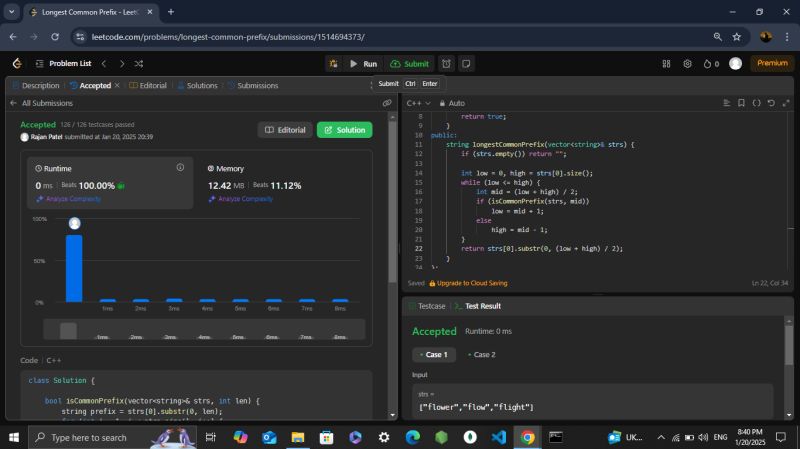Select the Memory stats card
This screenshot has height=449, width=800.
tap(283, 183)
